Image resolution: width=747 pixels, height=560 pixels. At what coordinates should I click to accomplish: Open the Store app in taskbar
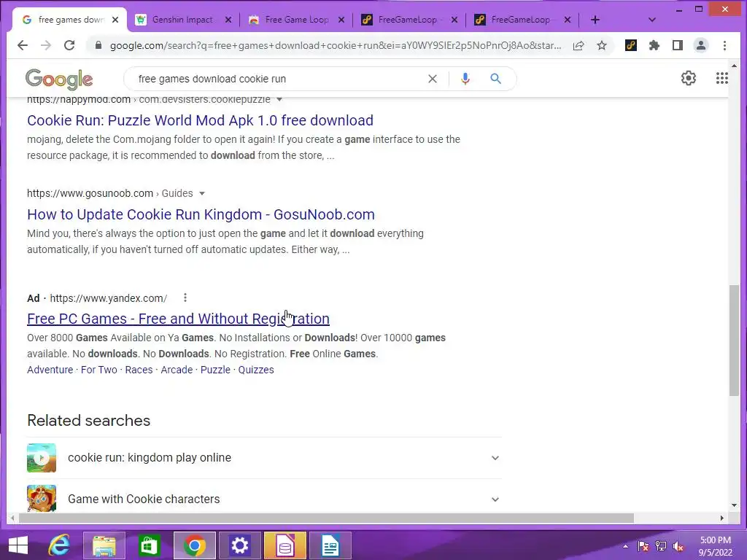tap(149, 545)
